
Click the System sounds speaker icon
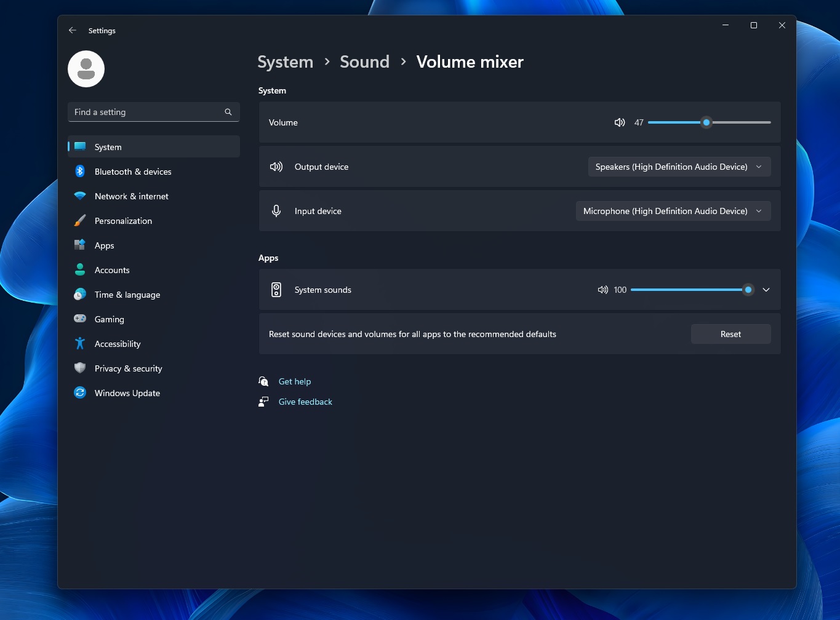coord(276,289)
